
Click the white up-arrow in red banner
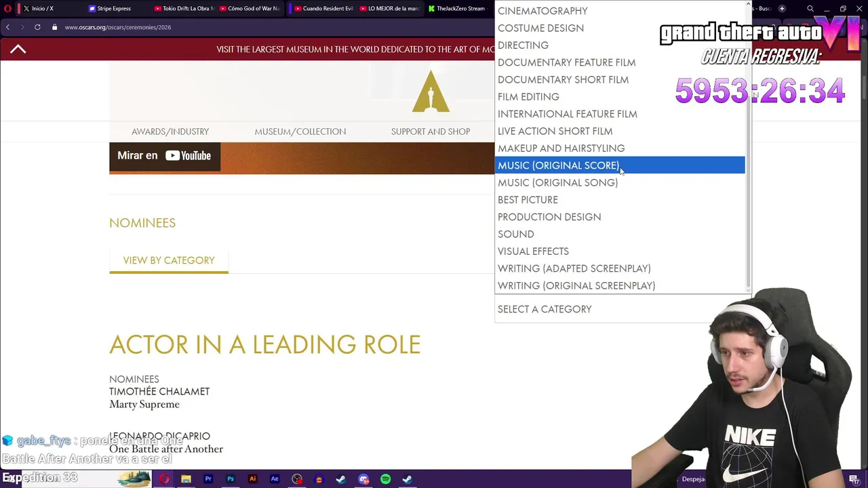(18, 49)
